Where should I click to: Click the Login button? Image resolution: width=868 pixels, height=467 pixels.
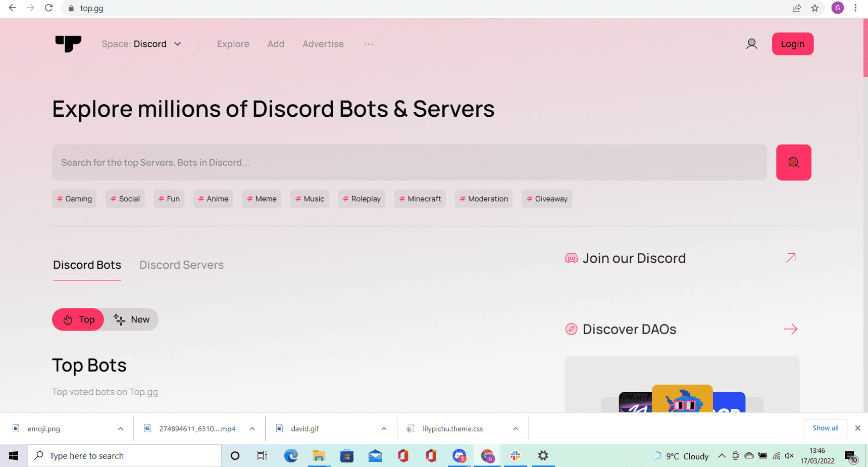792,44
